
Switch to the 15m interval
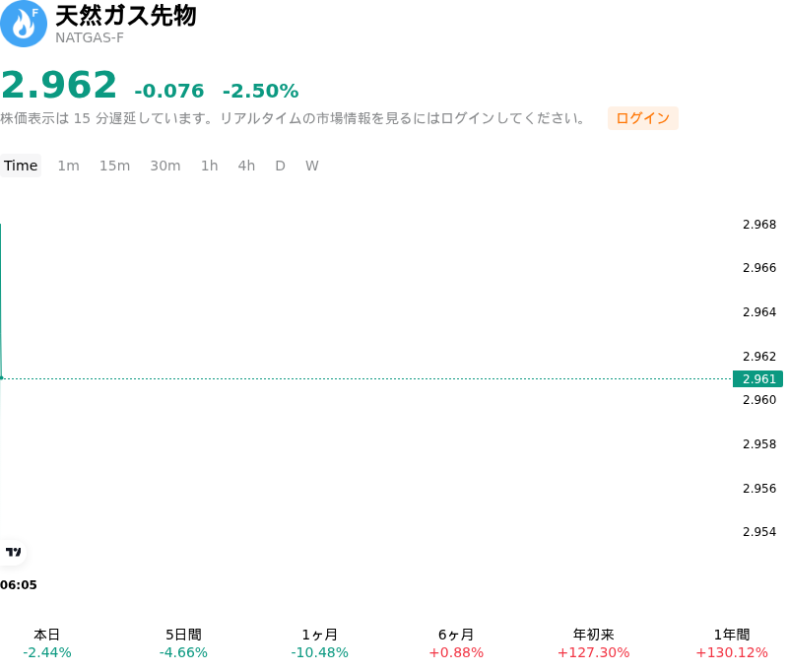(114, 166)
